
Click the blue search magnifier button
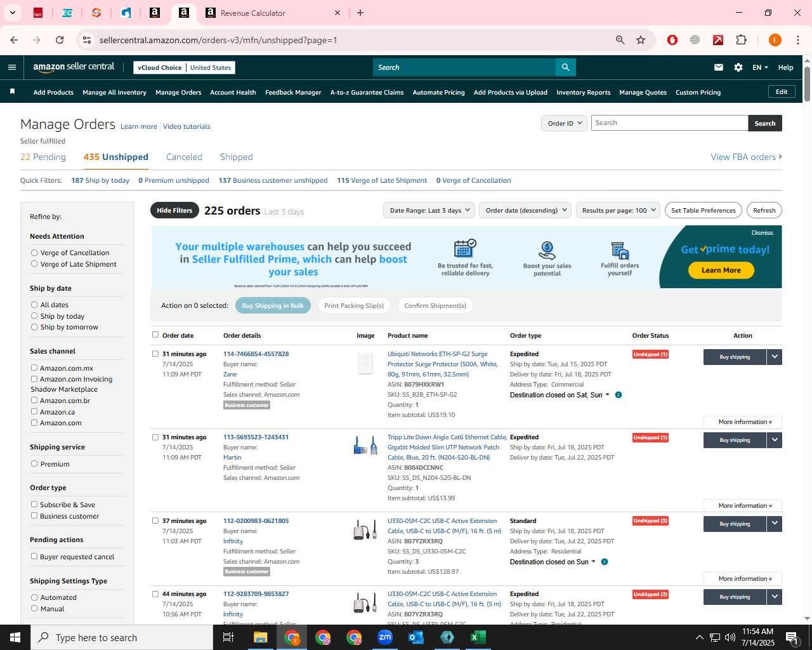565,67
